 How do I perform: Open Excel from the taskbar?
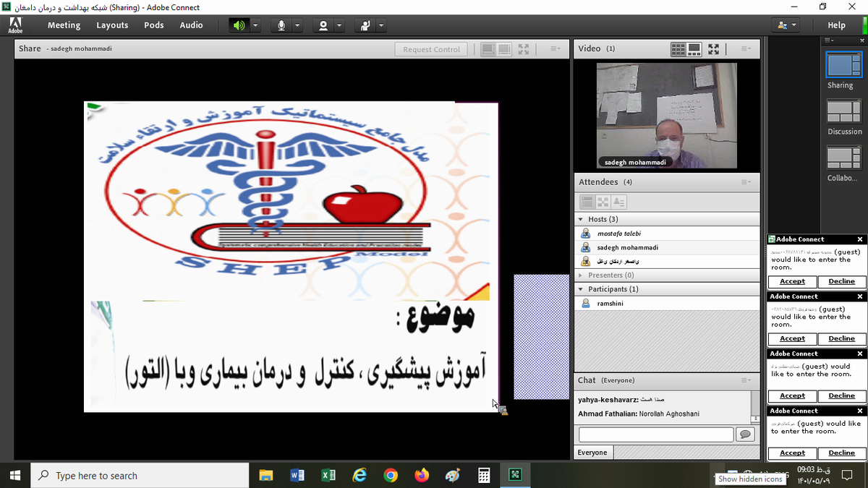tap(328, 475)
